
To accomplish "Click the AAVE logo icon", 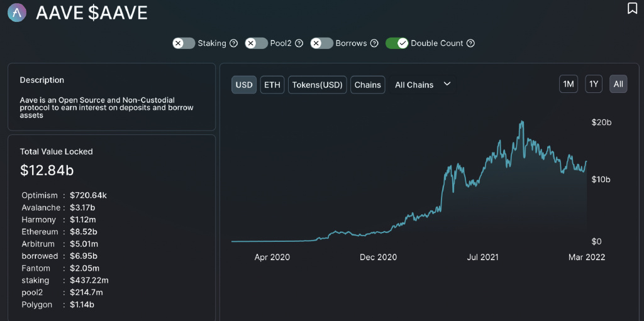I will coord(17,13).
